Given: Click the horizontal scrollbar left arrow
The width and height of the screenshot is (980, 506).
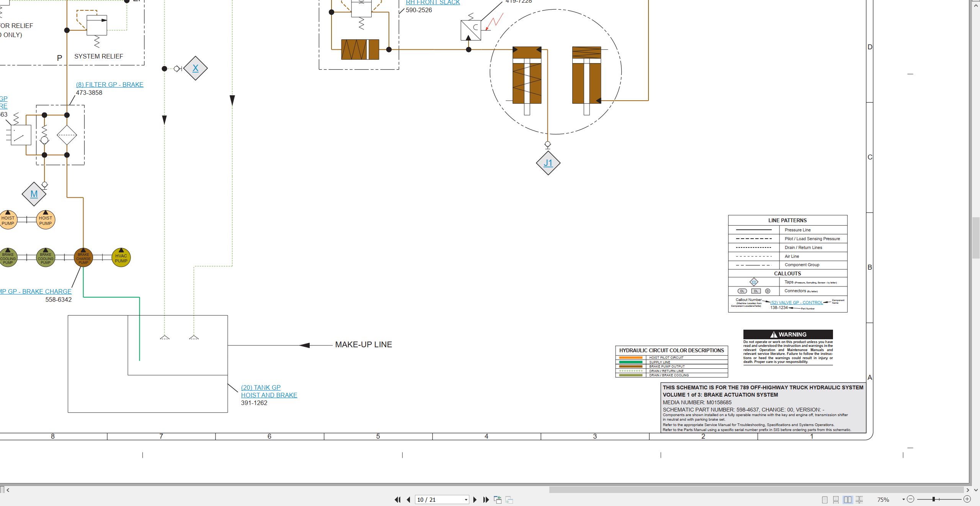Looking at the screenshot, I should tap(8, 490).
